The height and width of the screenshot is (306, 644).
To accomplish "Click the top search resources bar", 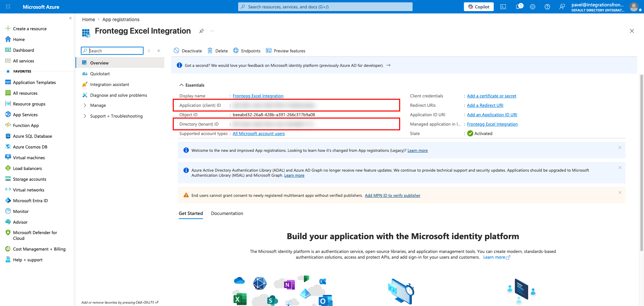I will click(x=325, y=7).
